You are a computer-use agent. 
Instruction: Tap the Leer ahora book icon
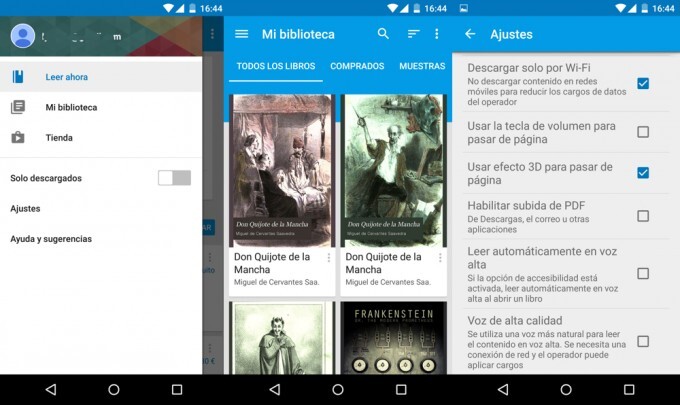point(18,76)
